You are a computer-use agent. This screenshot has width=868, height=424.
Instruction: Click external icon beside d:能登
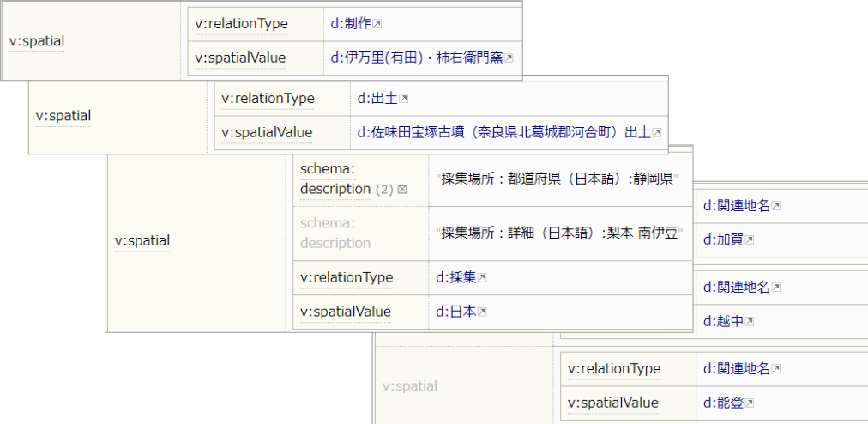[750, 403]
